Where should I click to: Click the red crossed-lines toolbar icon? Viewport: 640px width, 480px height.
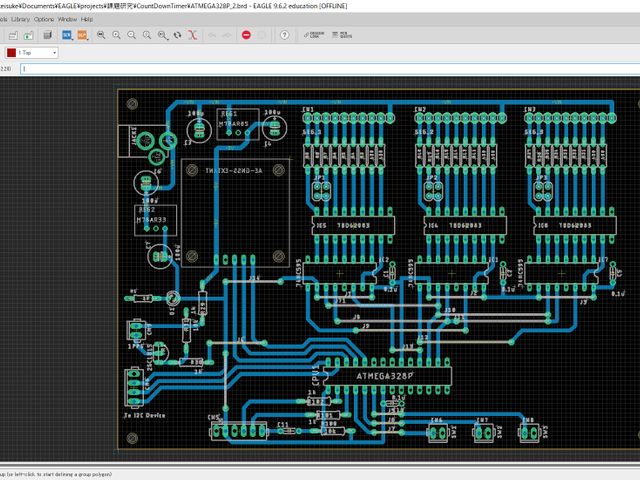193,35
